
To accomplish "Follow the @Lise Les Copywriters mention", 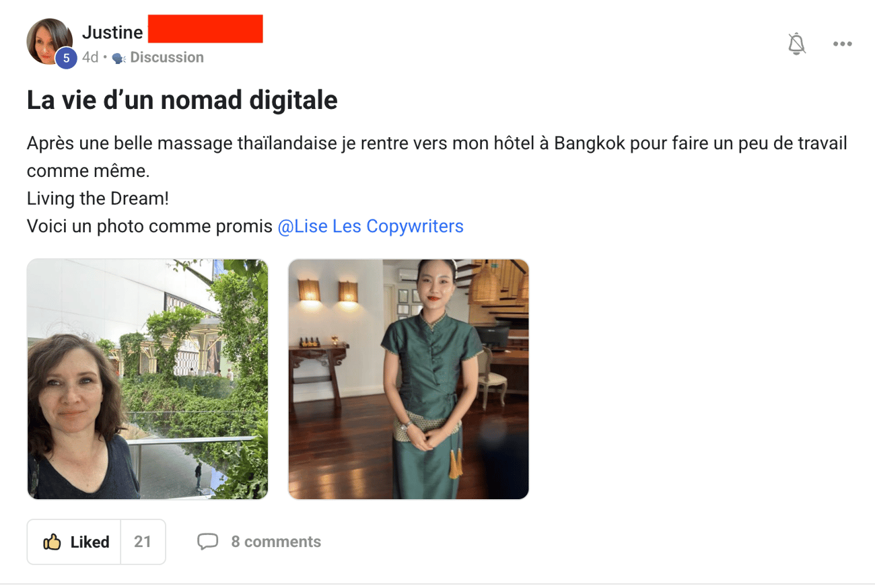I will [371, 226].
